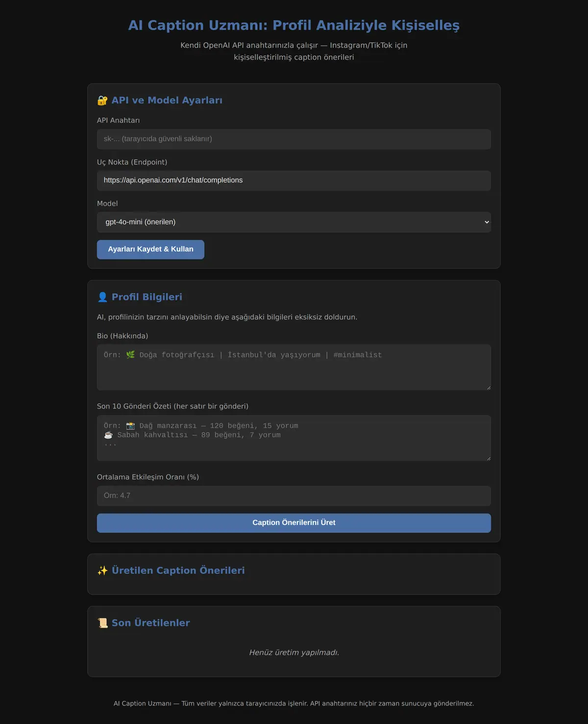Click the sparkles icon beside Üretilen Caption Önerileri

click(x=102, y=571)
